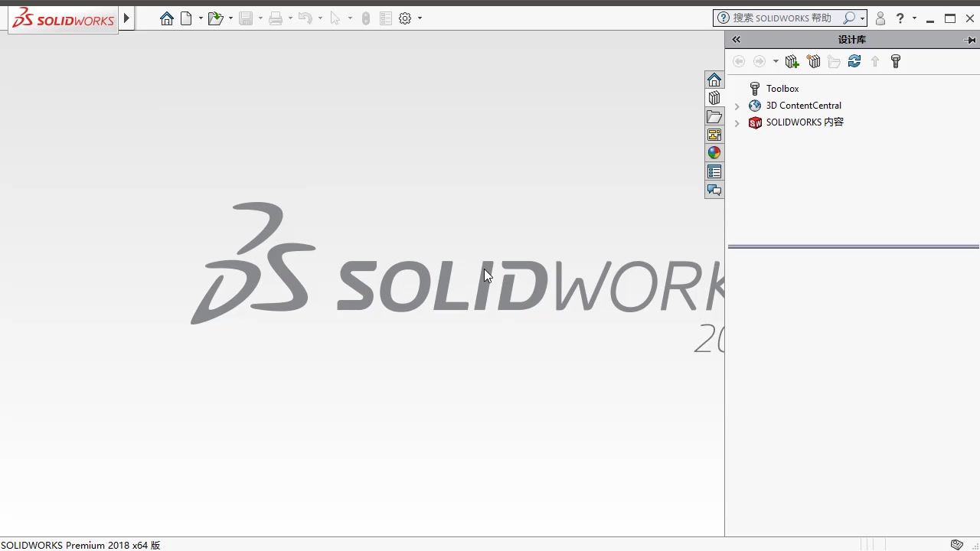The height and width of the screenshot is (551, 980).
Task: Expand the SOLIDWORKS 内容 tree node
Action: pos(737,122)
